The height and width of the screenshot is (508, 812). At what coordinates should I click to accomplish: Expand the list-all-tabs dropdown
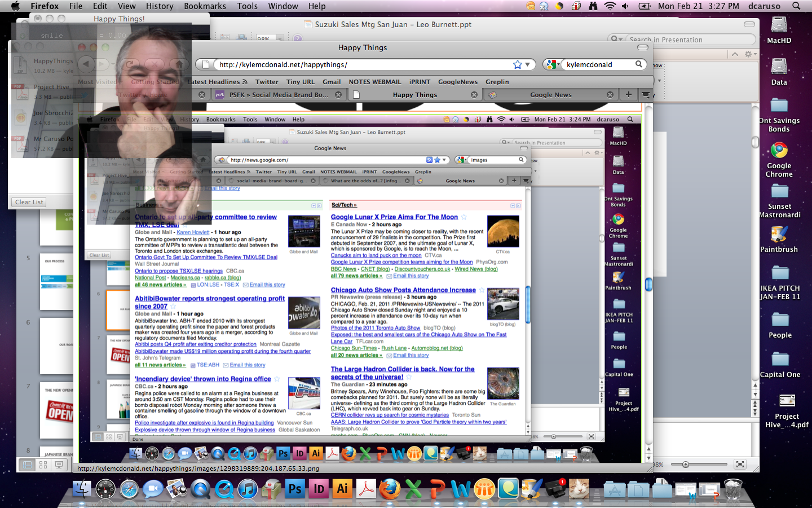[x=646, y=94]
